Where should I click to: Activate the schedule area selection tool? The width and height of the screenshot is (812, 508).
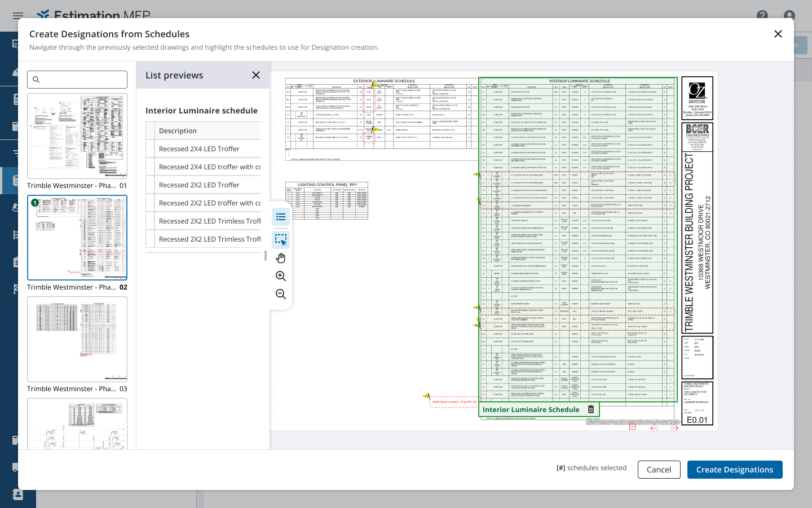[280, 239]
